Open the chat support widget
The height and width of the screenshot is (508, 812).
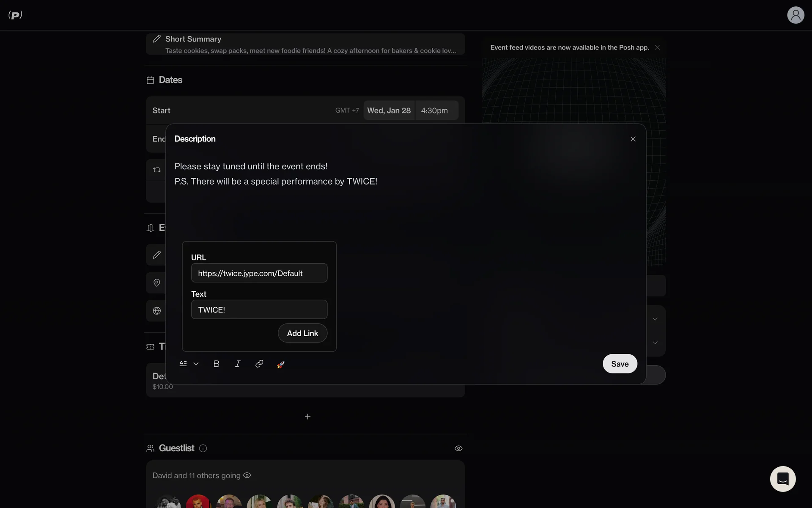tap(783, 479)
